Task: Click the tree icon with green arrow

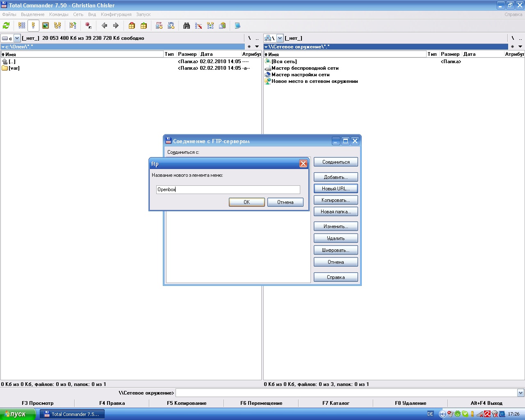Action: [73, 25]
